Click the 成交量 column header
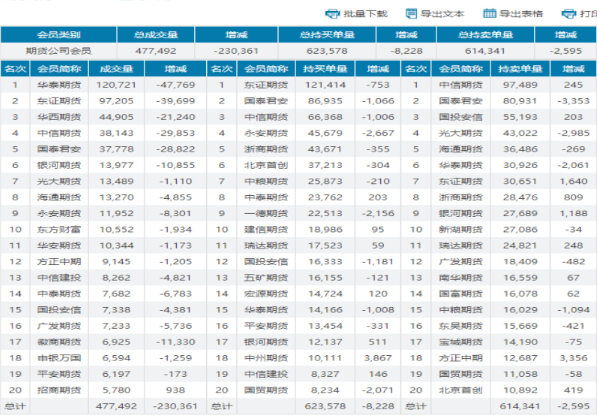The height and width of the screenshot is (416, 597). point(117,69)
